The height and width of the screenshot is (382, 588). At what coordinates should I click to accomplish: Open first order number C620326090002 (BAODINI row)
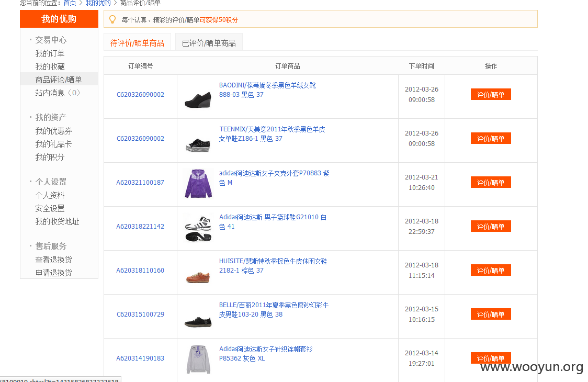tap(140, 95)
